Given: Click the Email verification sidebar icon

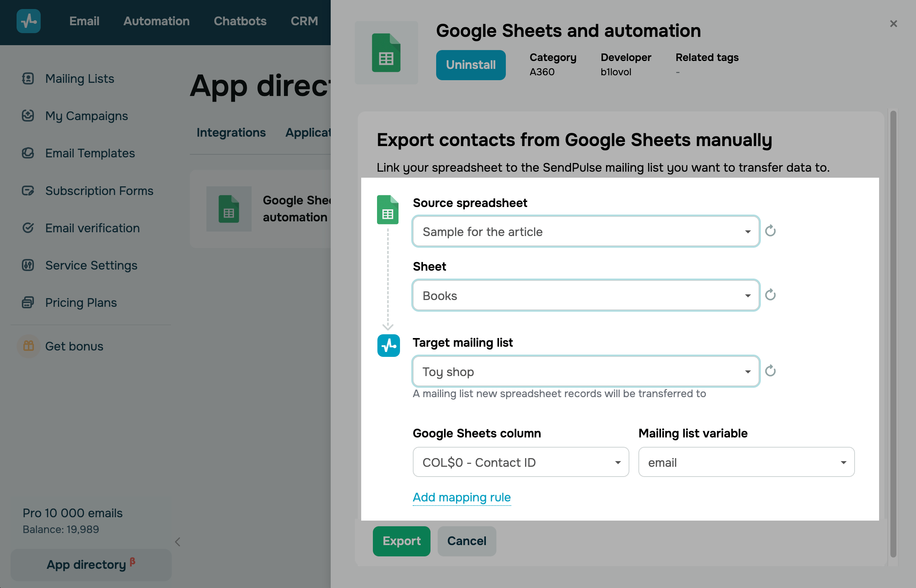Looking at the screenshot, I should 28,228.
